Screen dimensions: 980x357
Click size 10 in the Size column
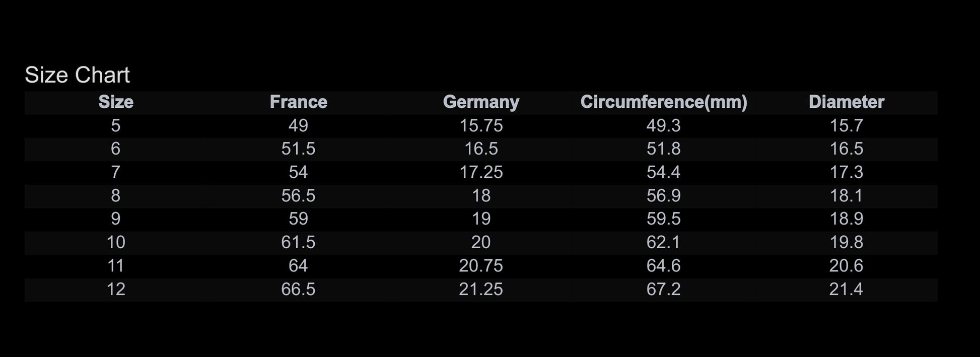[116, 243]
